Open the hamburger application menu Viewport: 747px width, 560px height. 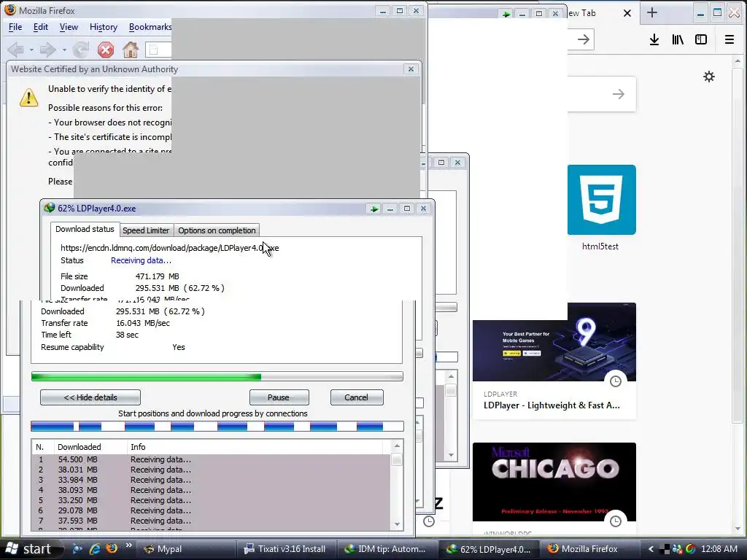(x=729, y=39)
